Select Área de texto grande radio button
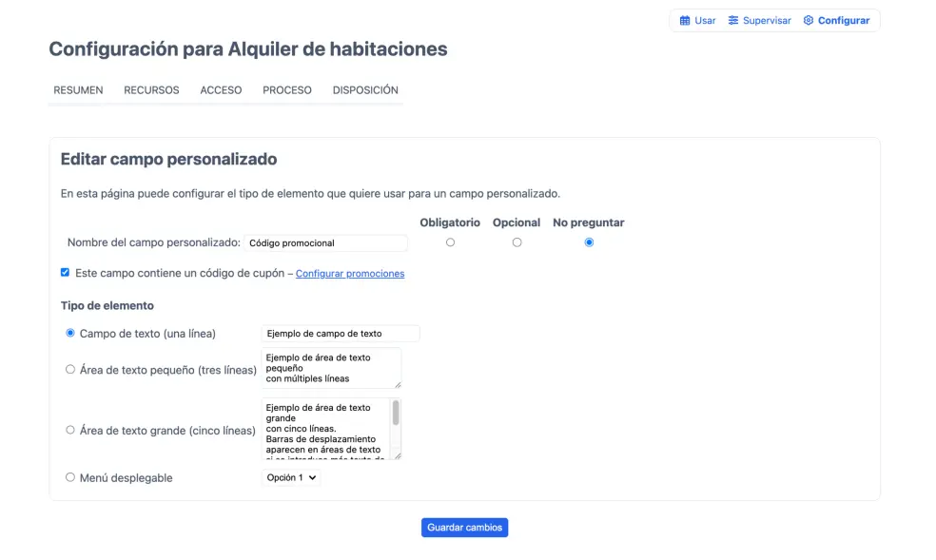936x560 pixels. pyautogui.click(x=70, y=431)
